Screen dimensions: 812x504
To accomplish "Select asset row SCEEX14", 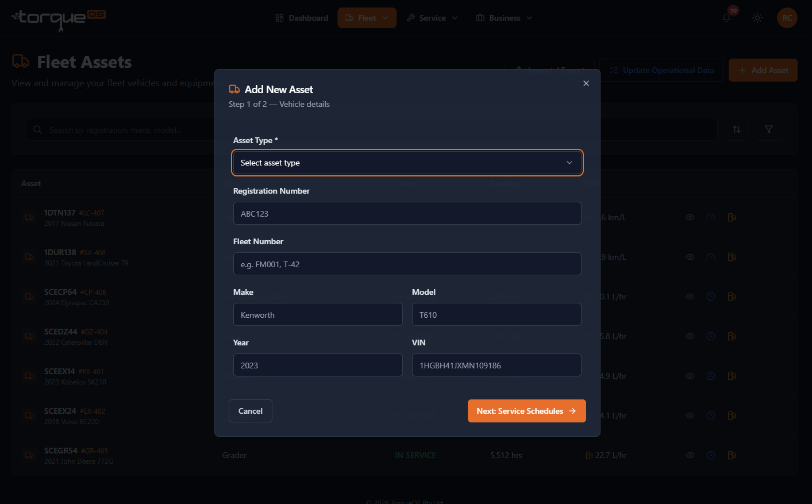I will click(x=404, y=376).
